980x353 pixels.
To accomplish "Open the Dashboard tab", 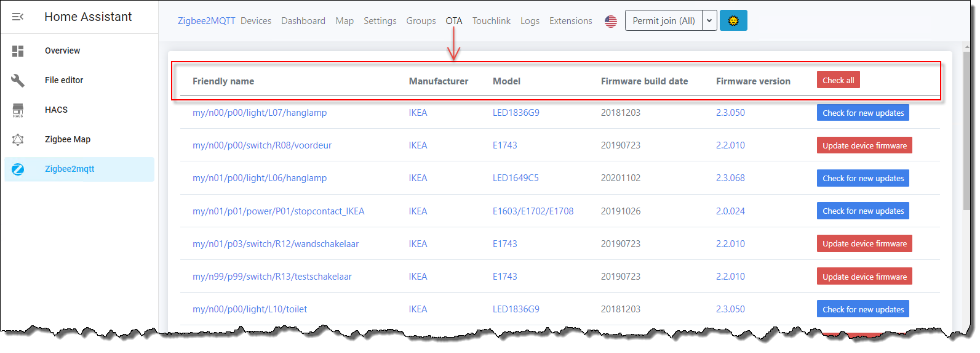I will 303,21.
